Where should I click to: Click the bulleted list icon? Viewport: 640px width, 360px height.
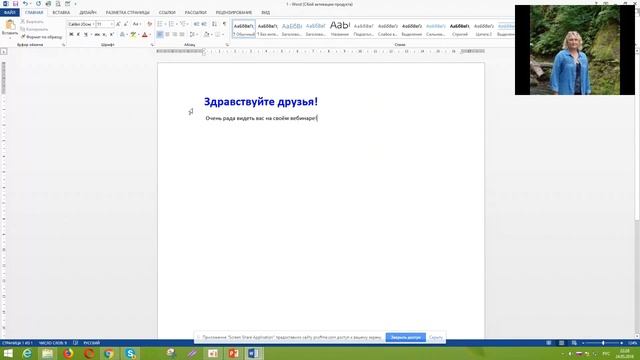tap(160, 24)
